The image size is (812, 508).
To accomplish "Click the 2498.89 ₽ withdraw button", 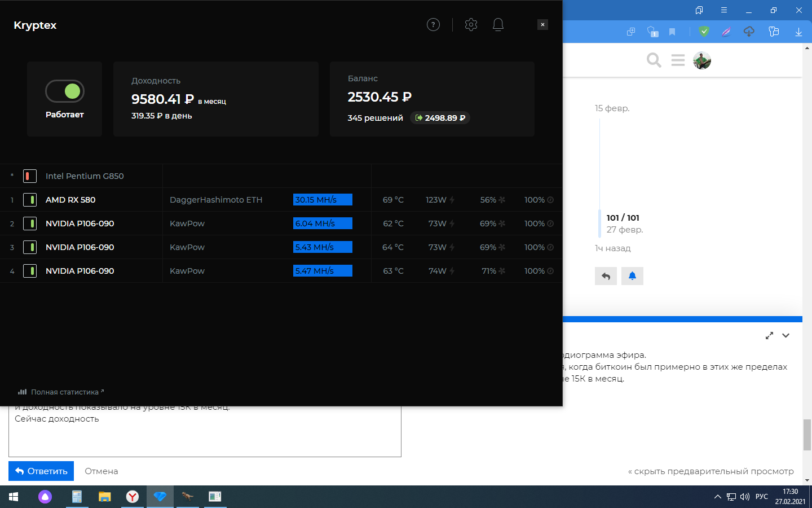I will pyautogui.click(x=440, y=118).
